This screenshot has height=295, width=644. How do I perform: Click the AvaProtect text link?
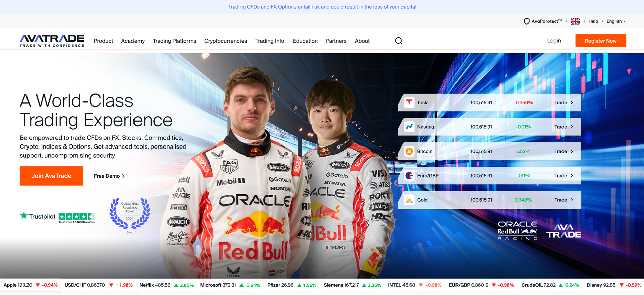pyautogui.click(x=547, y=21)
